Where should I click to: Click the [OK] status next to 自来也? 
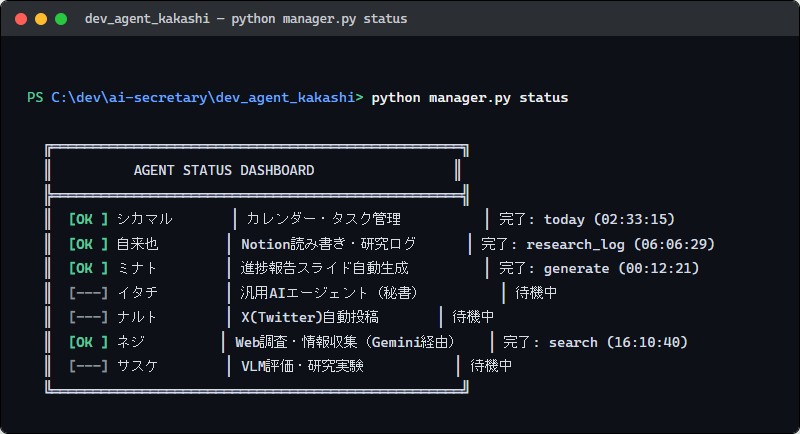88,244
